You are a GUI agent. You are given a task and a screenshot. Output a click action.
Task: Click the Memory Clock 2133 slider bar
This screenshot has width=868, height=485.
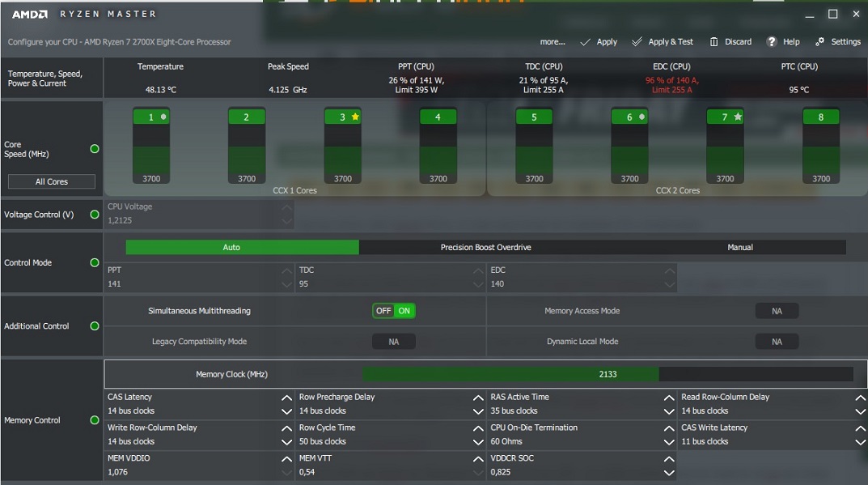(x=608, y=374)
